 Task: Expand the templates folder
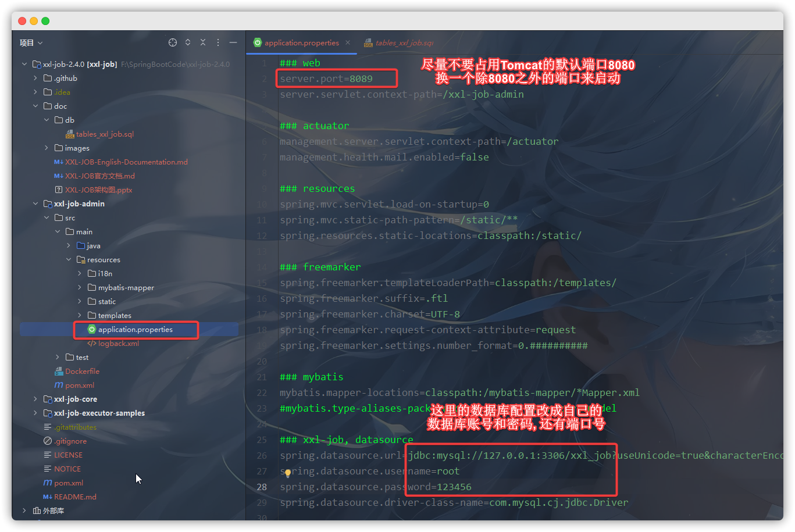80,315
